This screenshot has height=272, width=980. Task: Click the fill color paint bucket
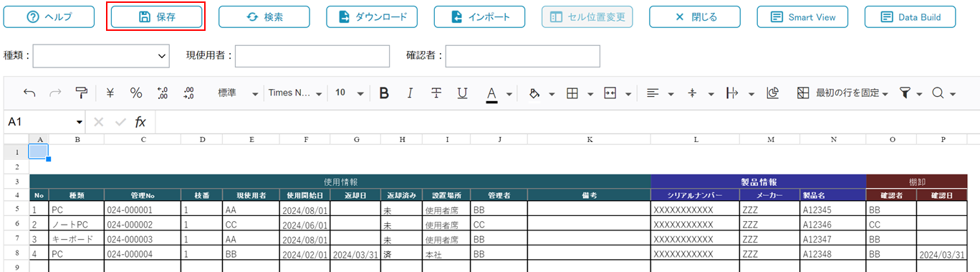tap(534, 93)
